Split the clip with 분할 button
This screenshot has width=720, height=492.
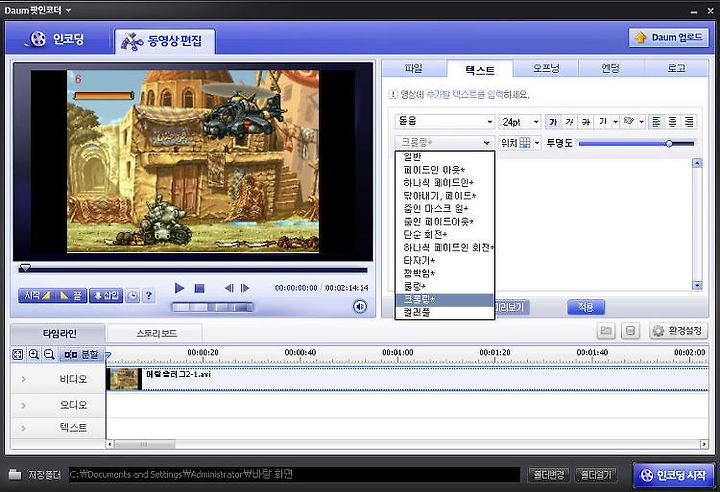(x=82, y=355)
